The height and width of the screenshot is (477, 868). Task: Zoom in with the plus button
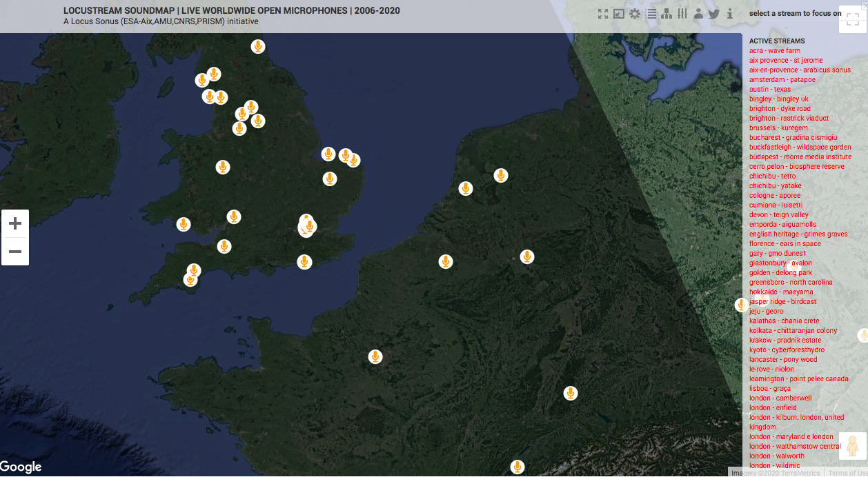15,223
